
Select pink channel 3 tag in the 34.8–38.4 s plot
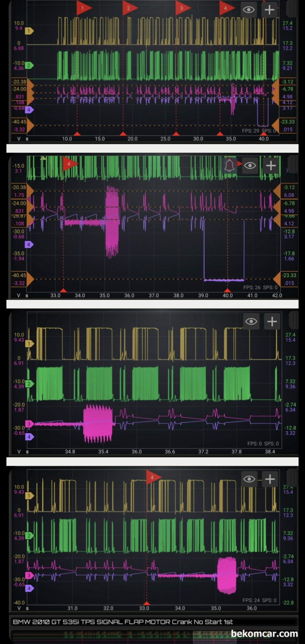coord(29,424)
